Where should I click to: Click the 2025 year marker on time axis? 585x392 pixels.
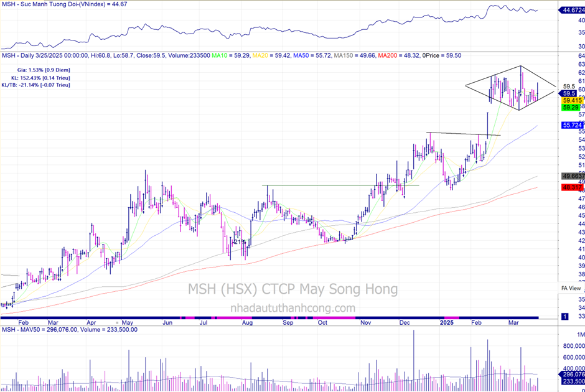point(448,324)
